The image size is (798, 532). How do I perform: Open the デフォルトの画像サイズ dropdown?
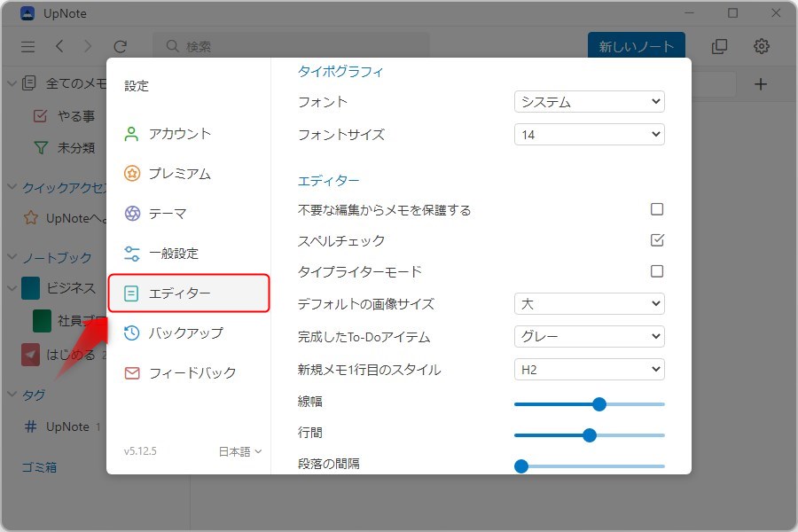pyautogui.click(x=590, y=304)
